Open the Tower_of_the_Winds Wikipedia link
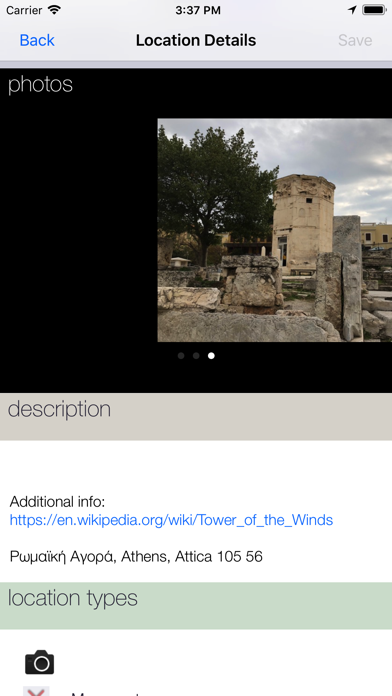 coord(171,520)
